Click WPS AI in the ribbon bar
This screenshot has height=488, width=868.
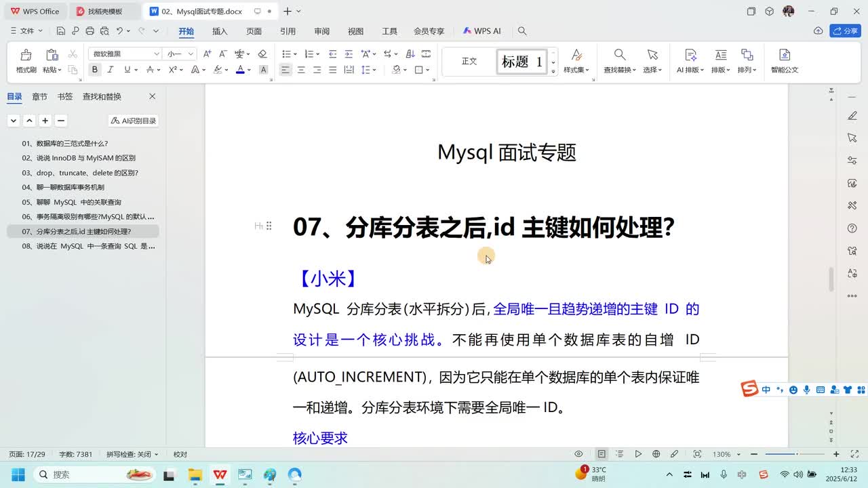click(x=482, y=31)
